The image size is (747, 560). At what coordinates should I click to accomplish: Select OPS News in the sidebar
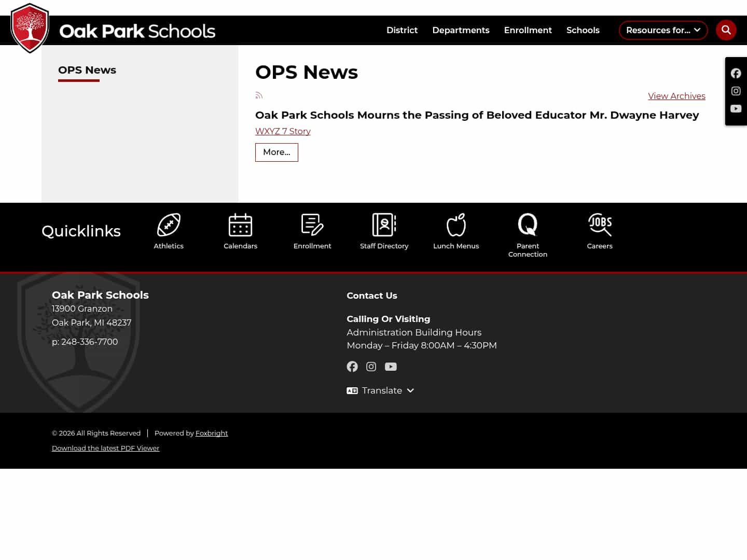(87, 70)
